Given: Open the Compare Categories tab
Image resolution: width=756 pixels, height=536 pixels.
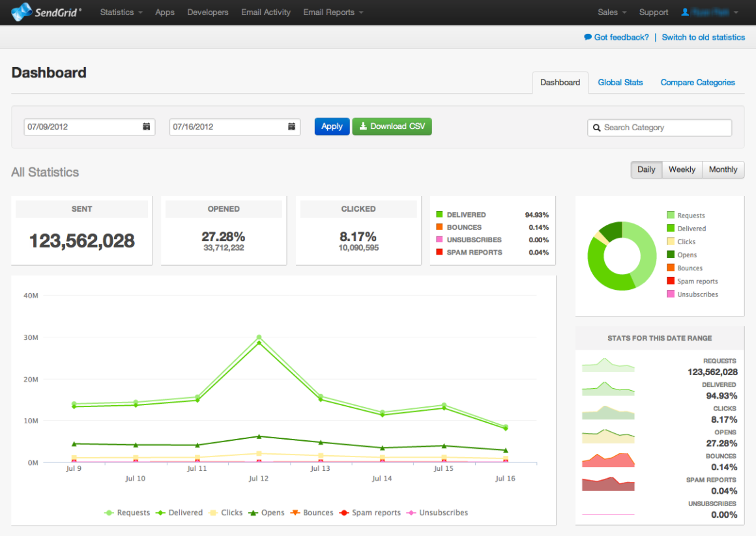Looking at the screenshot, I should [697, 82].
